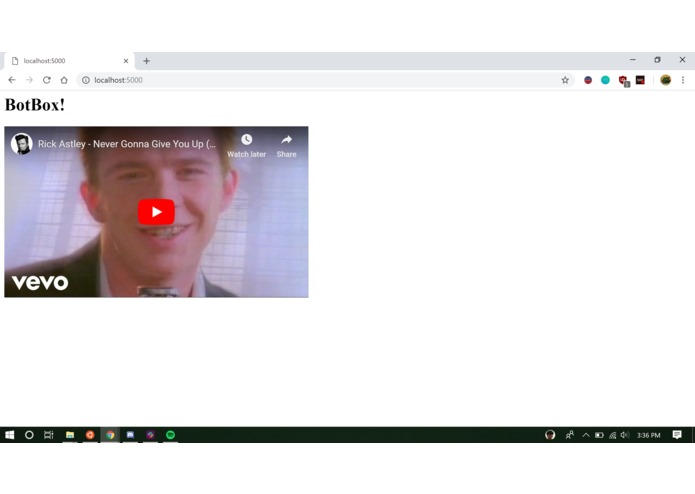Open the dark square extension
Image resolution: width=695 pixels, height=494 pixels.
pos(640,80)
